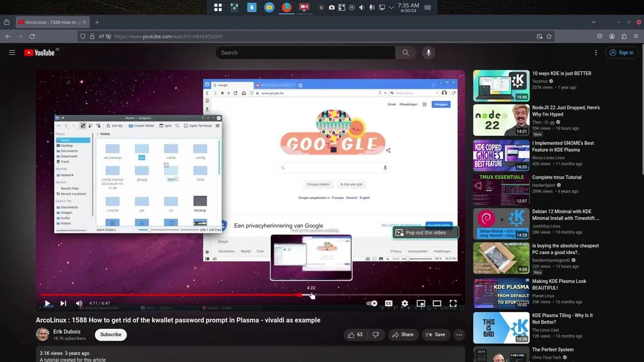644x362 pixels.
Task: Go back in Firefox
Action: pyautogui.click(x=8, y=36)
